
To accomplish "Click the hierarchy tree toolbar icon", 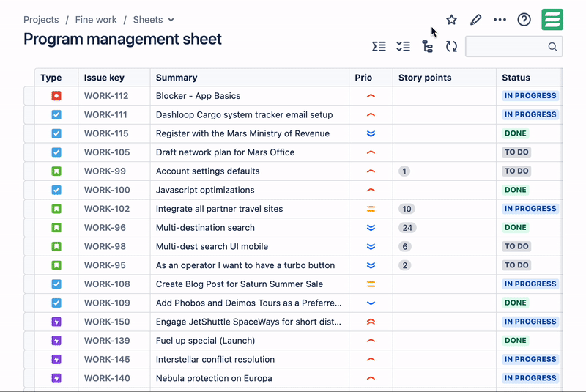I will tap(427, 46).
